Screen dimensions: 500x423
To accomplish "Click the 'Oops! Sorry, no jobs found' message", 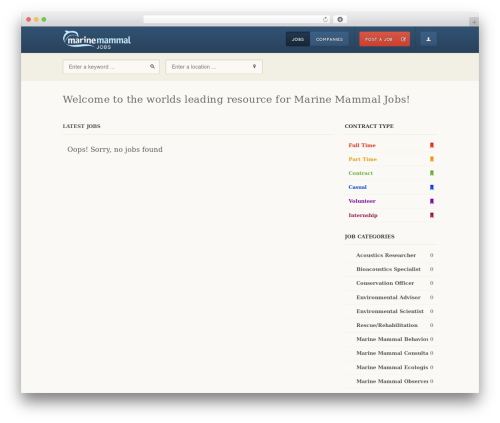I will 115,149.
